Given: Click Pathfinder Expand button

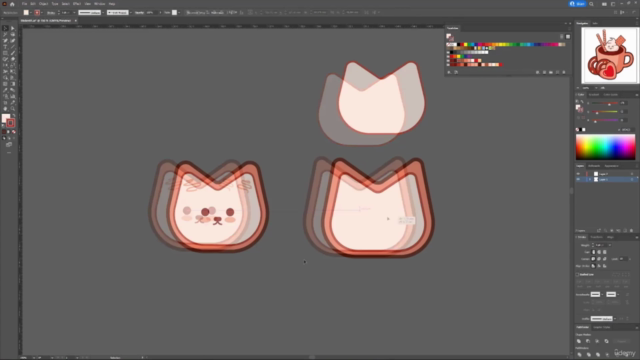Looking at the screenshot, I should point(622,341).
